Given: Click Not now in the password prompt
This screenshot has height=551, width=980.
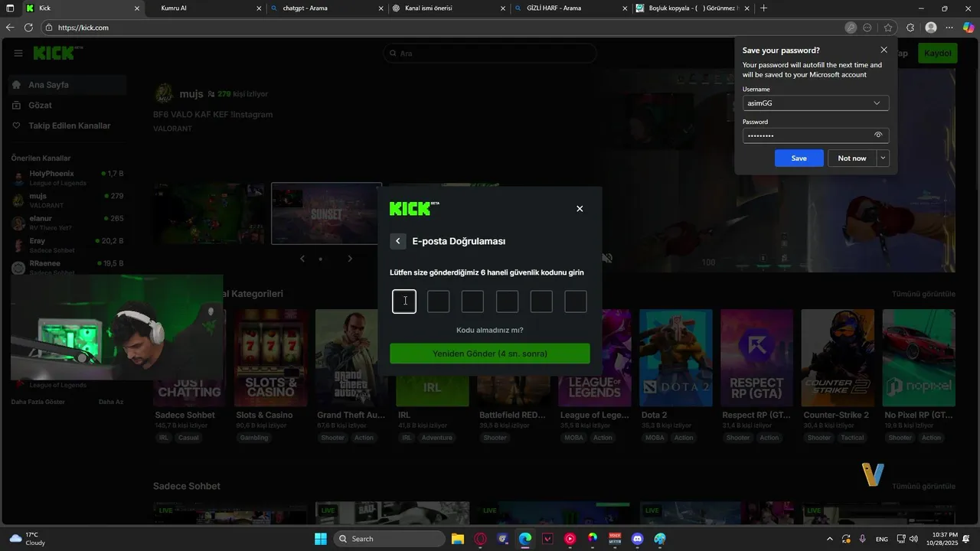Looking at the screenshot, I should (852, 158).
